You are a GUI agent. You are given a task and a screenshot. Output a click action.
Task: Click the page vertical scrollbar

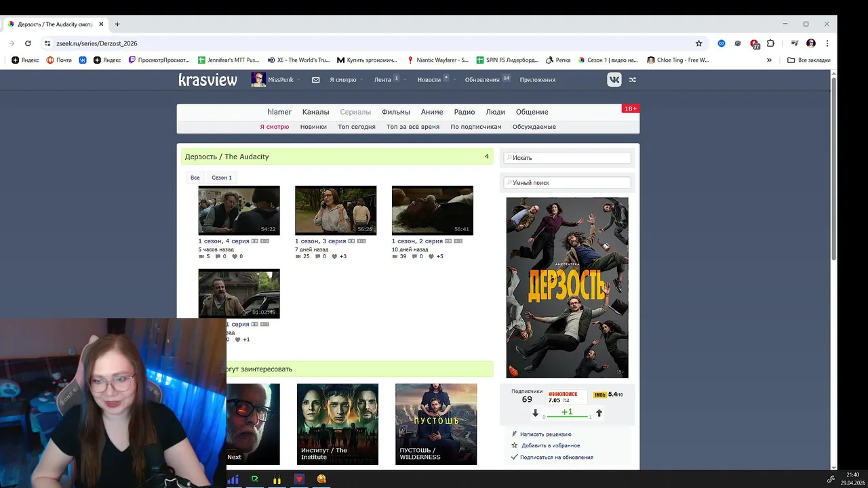point(833,169)
